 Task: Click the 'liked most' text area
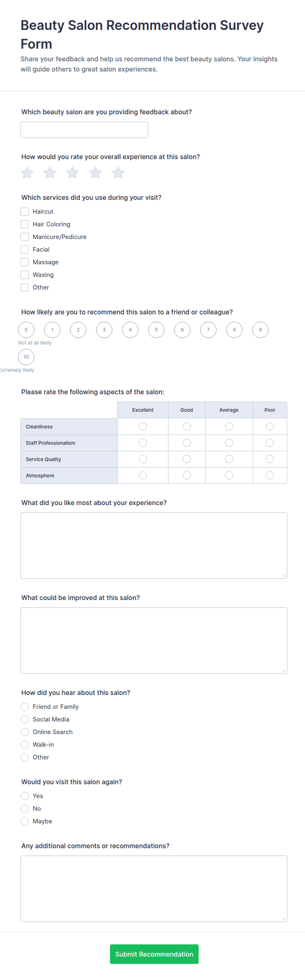[x=154, y=546]
